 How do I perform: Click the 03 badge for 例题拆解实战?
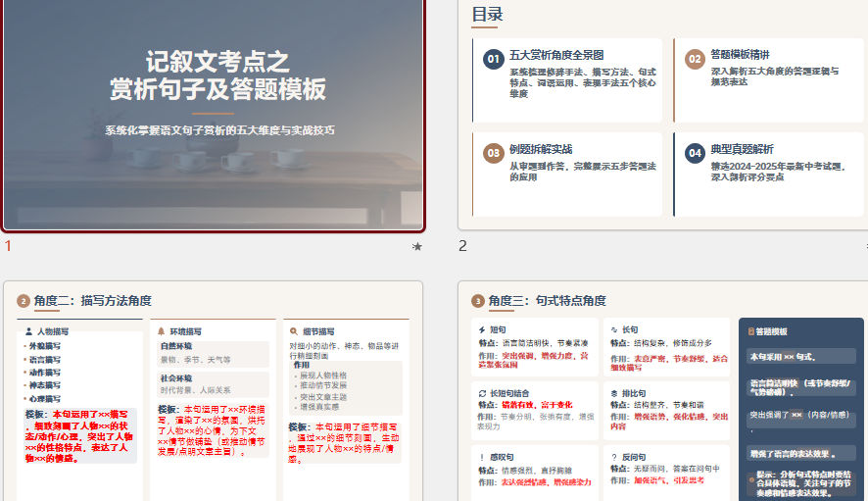click(494, 153)
